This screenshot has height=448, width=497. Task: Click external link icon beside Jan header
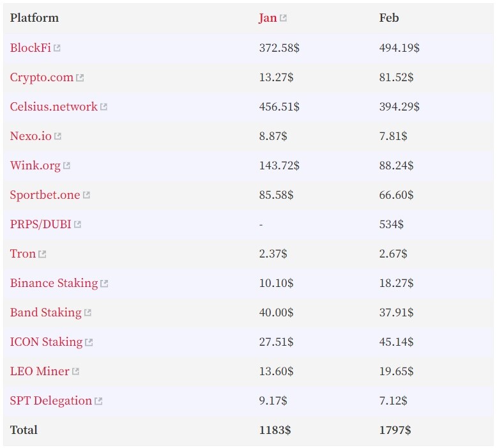click(x=284, y=19)
